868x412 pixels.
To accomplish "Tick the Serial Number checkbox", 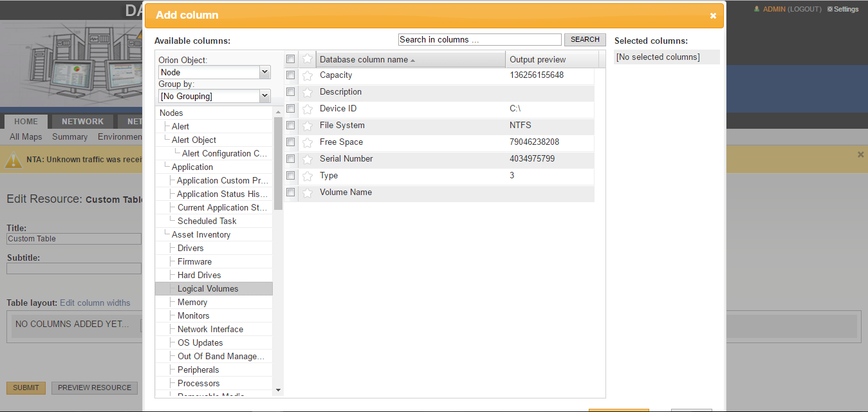I will coord(291,159).
